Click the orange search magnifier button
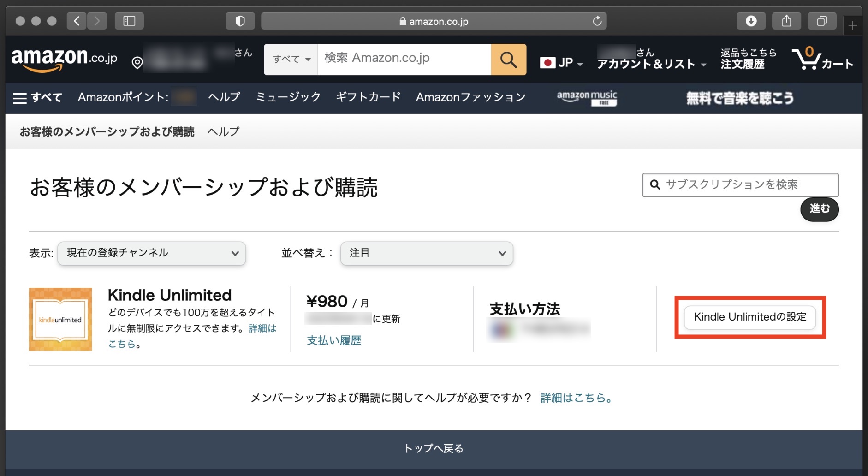The height and width of the screenshot is (476, 868). (x=508, y=59)
